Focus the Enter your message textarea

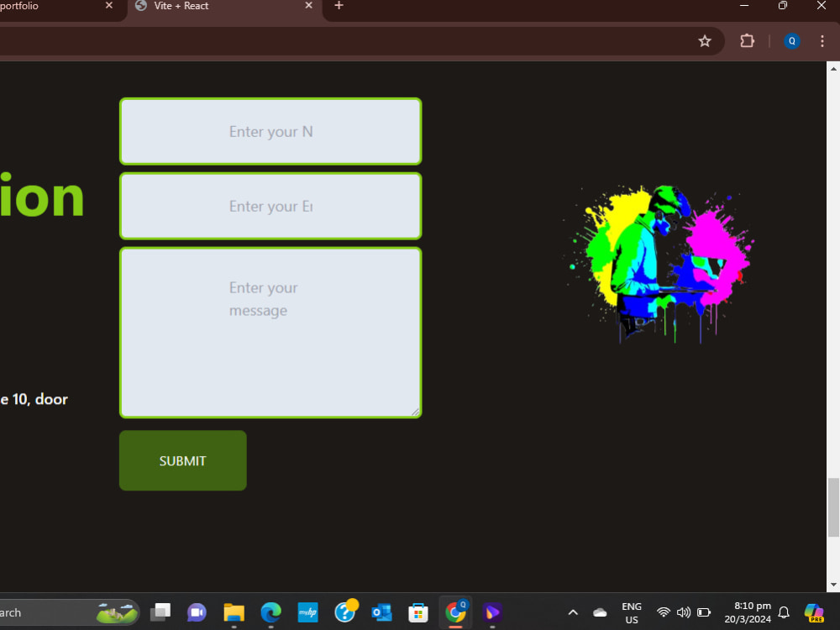[x=270, y=333]
